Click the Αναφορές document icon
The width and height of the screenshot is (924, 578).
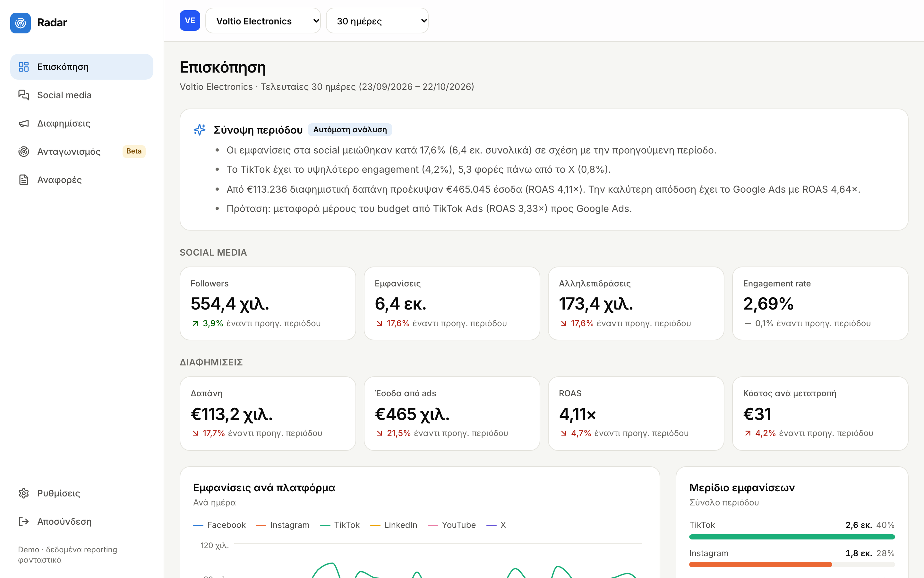pos(24,180)
